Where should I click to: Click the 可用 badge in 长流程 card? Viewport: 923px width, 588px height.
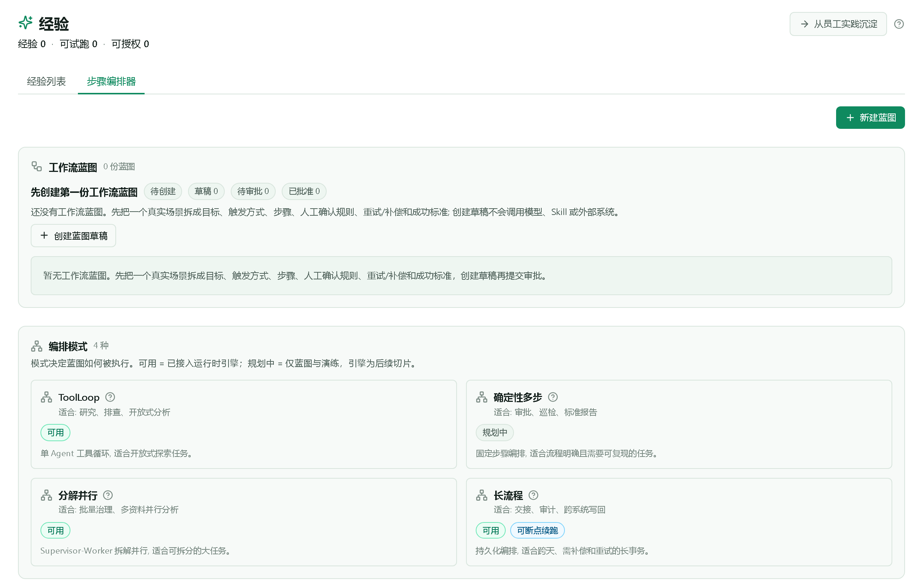pos(491,531)
